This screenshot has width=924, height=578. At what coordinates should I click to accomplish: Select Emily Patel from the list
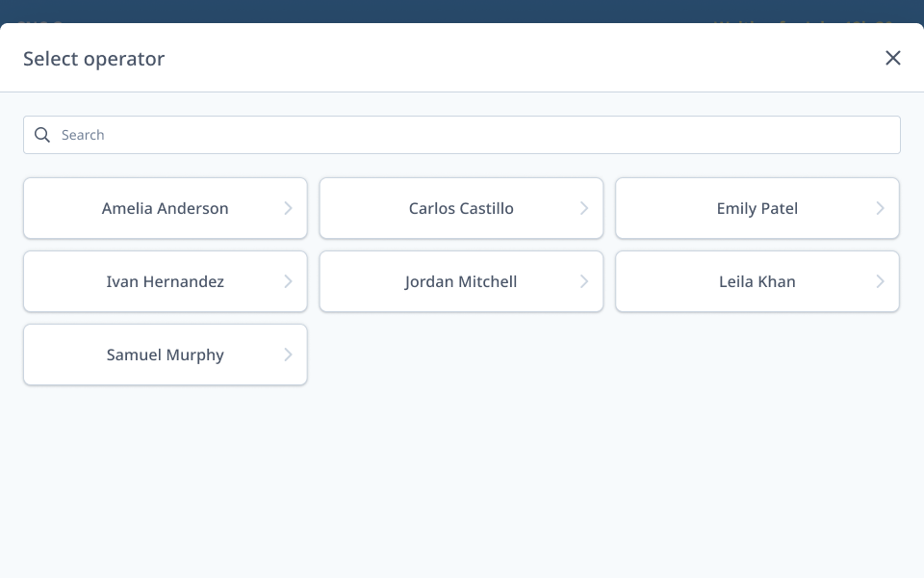[x=757, y=208]
